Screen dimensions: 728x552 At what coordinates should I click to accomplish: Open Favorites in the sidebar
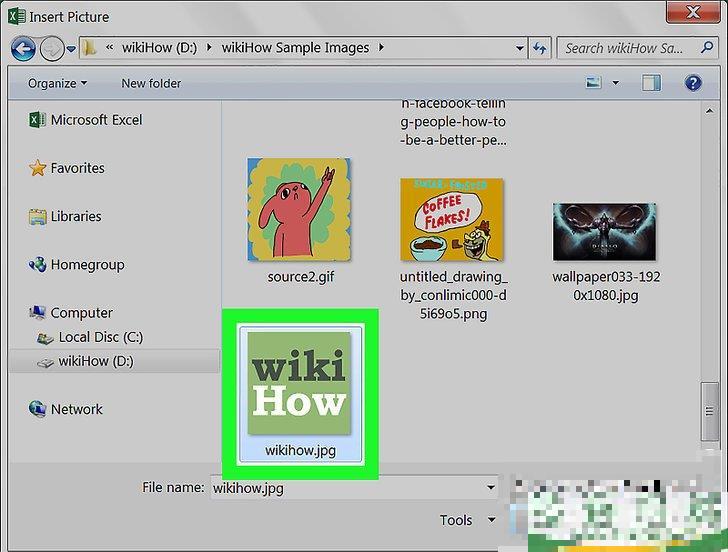tap(77, 168)
